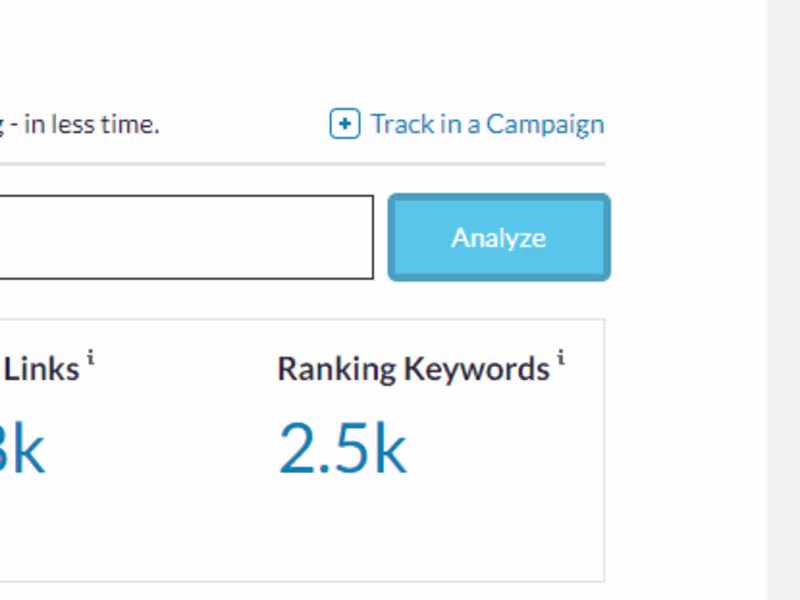Select the Ranking Keywords heading
Image resolution: width=800 pixels, height=600 pixels.
(x=413, y=369)
